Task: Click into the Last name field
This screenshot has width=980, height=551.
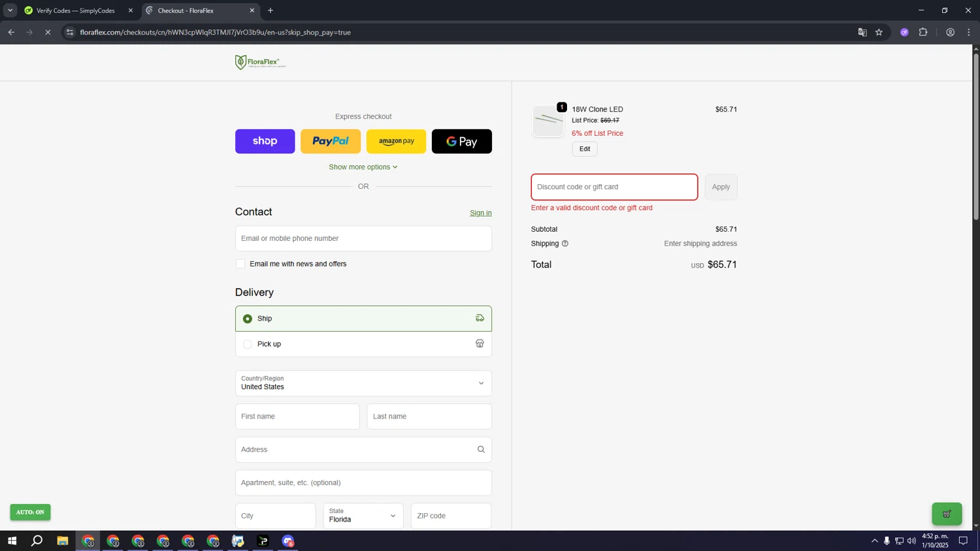Action: pos(429,417)
